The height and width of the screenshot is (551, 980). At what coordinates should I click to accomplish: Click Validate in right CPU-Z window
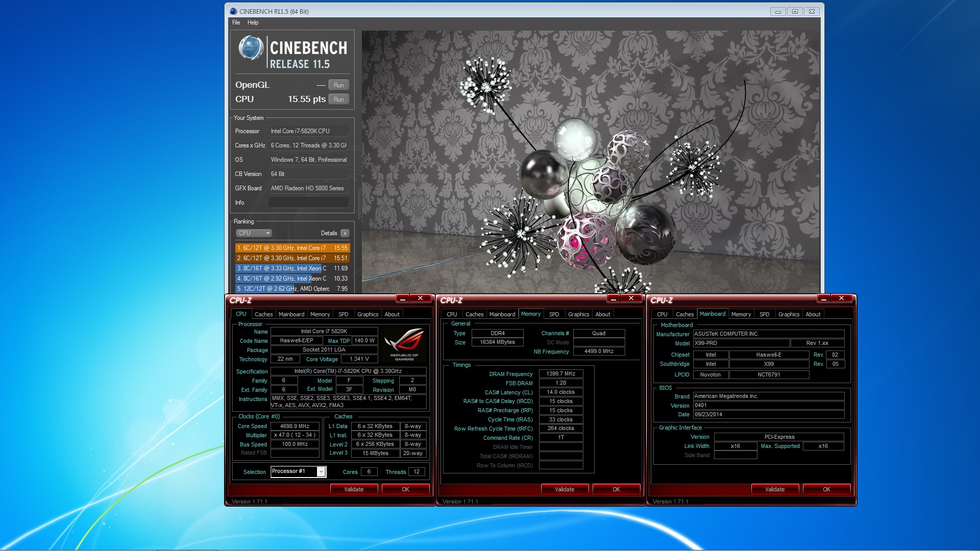[x=775, y=489]
